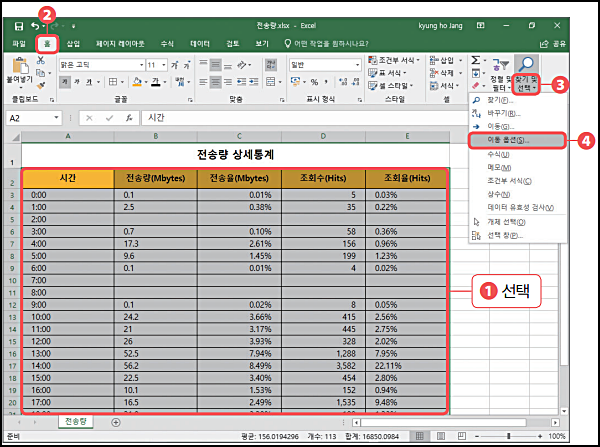Open the 파일 tab
The image size is (600, 447).
coord(19,44)
